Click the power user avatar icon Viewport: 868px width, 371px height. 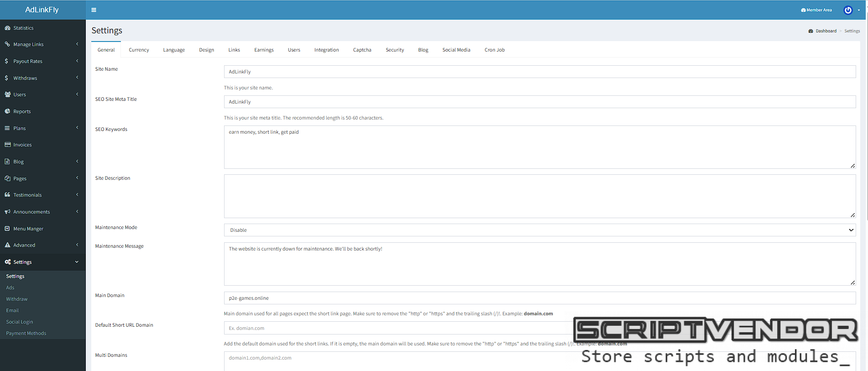pyautogui.click(x=848, y=10)
